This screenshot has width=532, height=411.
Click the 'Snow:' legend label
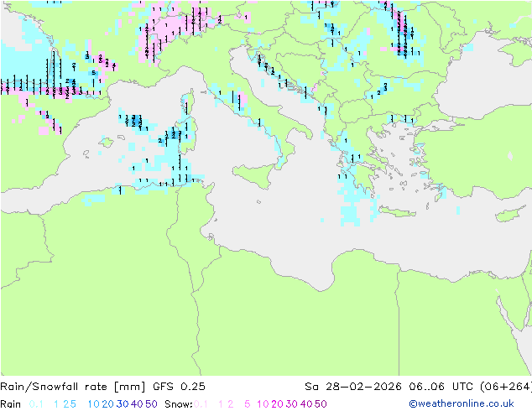click(179, 404)
